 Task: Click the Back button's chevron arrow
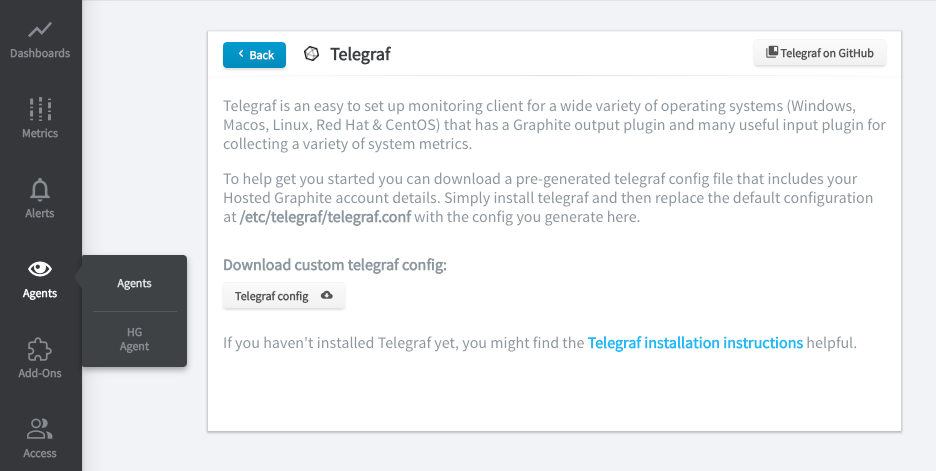coord(241,54)
